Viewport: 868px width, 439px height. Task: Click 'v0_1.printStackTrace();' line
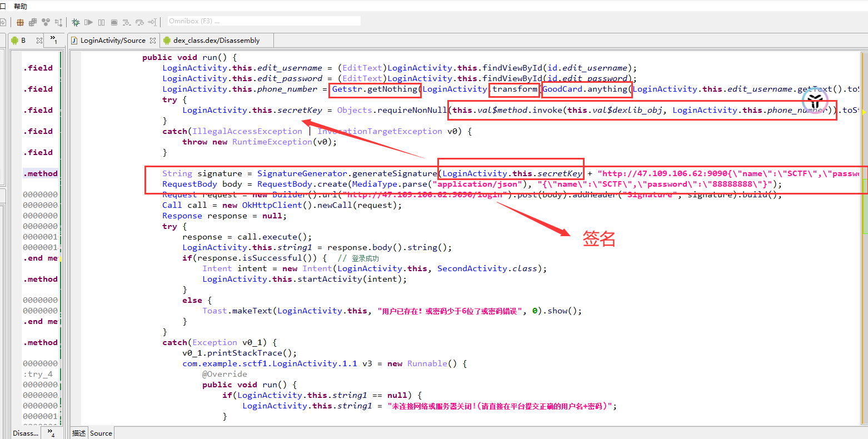click(x=240, y=353)
